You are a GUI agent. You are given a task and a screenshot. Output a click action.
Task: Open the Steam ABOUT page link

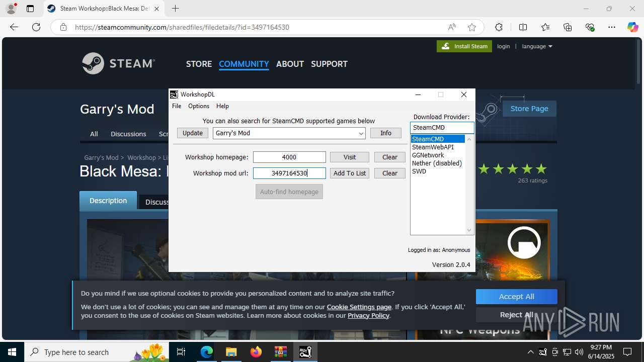(290, 64)
